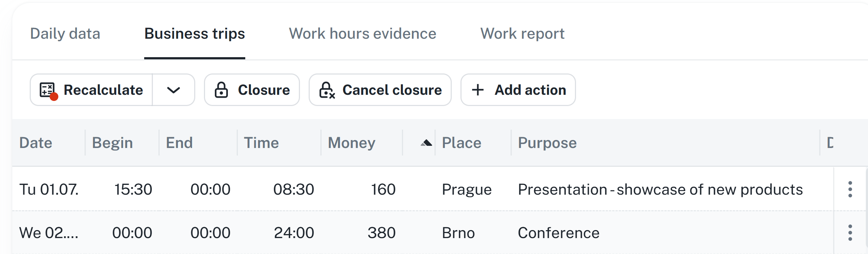Click the Closure button label
This screenshot has width=868, height=254.
tap(264, 90)
